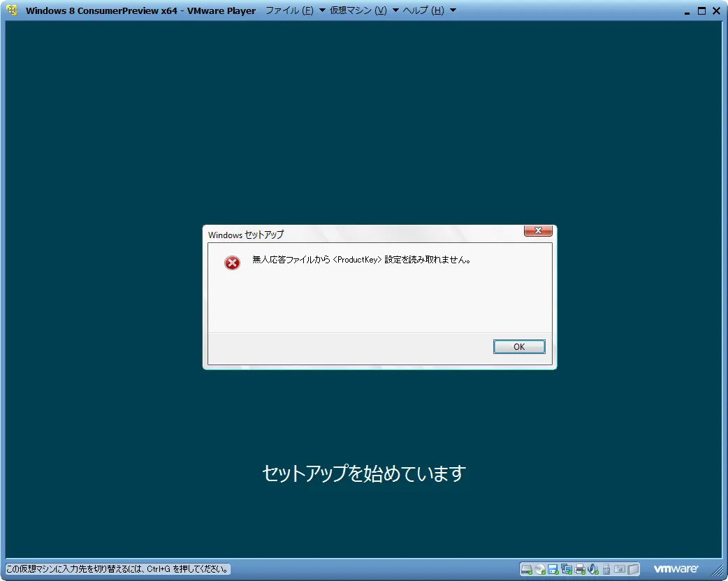Click the sound adapter status icon
The image size is (728, 581).
pyautogui.click(x=593, y=569)
